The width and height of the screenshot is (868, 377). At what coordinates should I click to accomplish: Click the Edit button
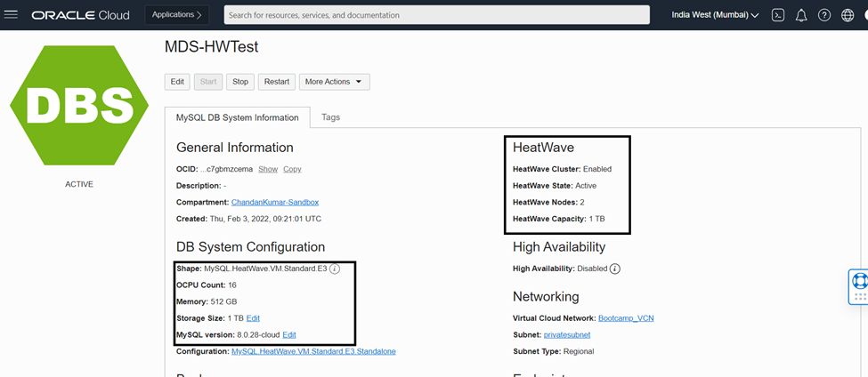(x=177, y=82)
